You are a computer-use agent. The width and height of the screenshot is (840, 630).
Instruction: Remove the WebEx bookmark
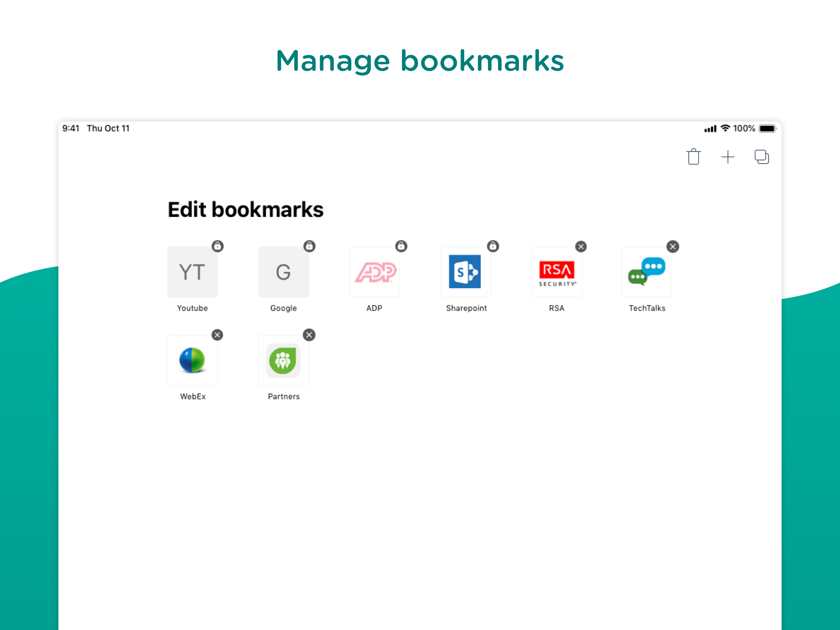(x=217, y=335)
